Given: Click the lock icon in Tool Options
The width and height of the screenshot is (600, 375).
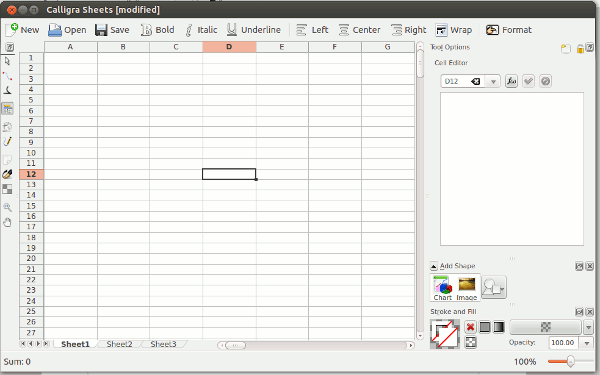Looking at the screenshot, I should 580,49.
